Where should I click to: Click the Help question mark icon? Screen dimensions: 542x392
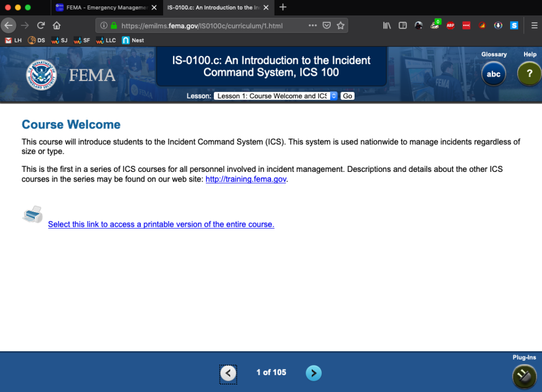pos(529,74)
